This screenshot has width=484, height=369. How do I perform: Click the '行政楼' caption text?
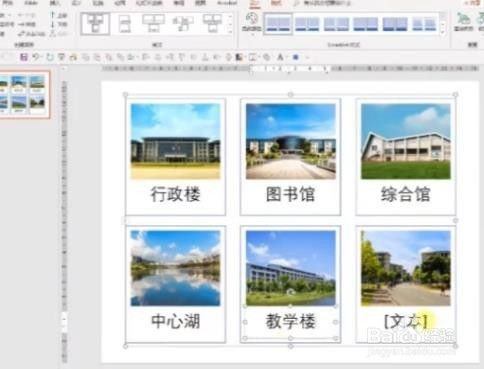(175, 194)
